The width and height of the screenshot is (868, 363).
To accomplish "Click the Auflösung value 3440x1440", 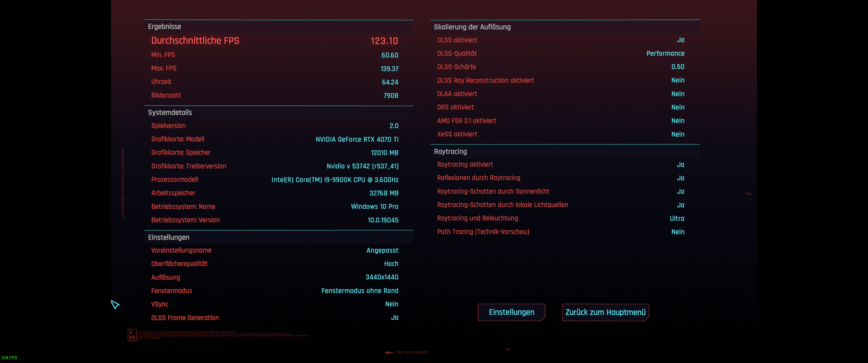I will (x=382, y=277).
